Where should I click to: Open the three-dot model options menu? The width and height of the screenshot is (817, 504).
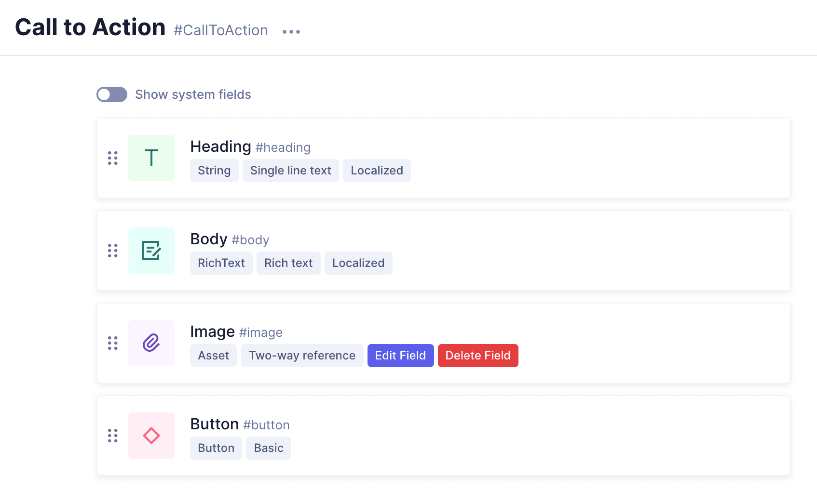click(x=291, y=32)
